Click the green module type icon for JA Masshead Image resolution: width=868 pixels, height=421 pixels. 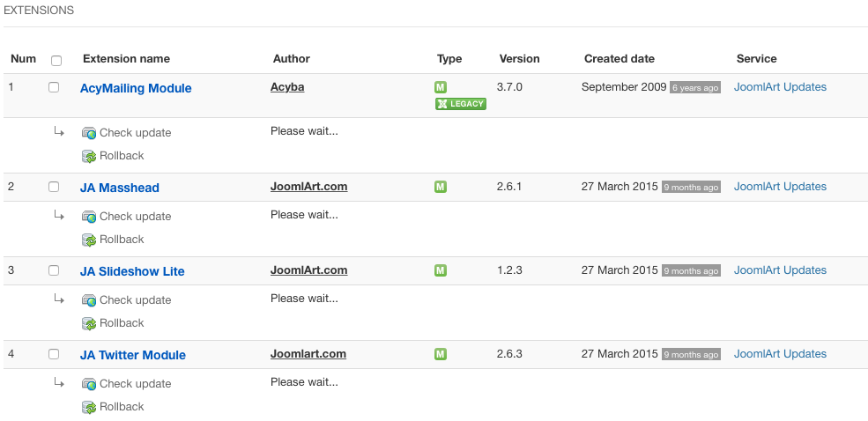(441, 187)
